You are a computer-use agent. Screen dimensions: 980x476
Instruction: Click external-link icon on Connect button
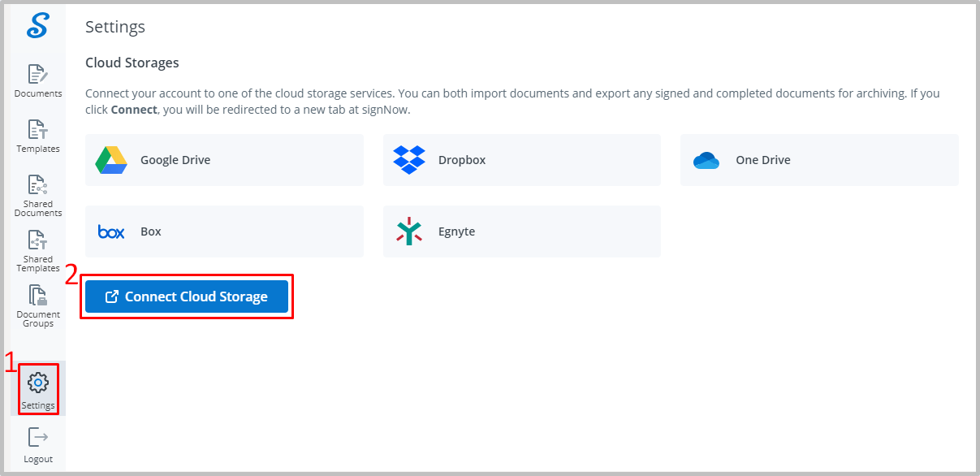point(113,297)
